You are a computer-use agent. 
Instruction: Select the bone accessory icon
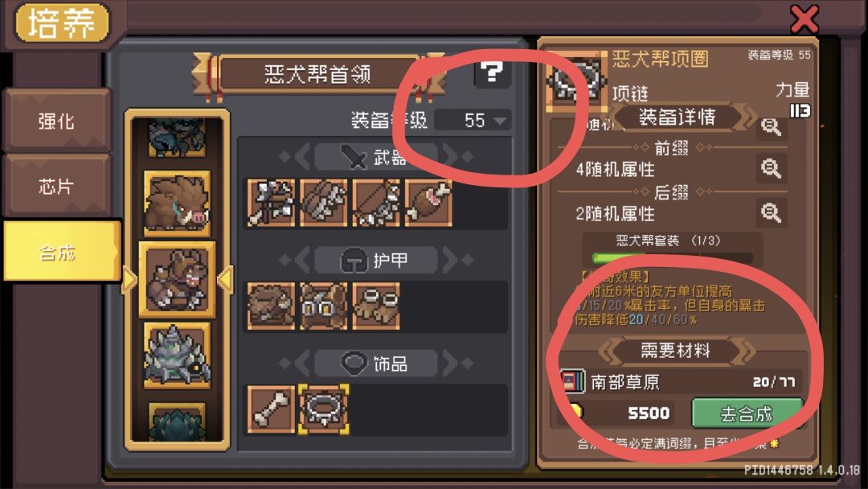271,409
